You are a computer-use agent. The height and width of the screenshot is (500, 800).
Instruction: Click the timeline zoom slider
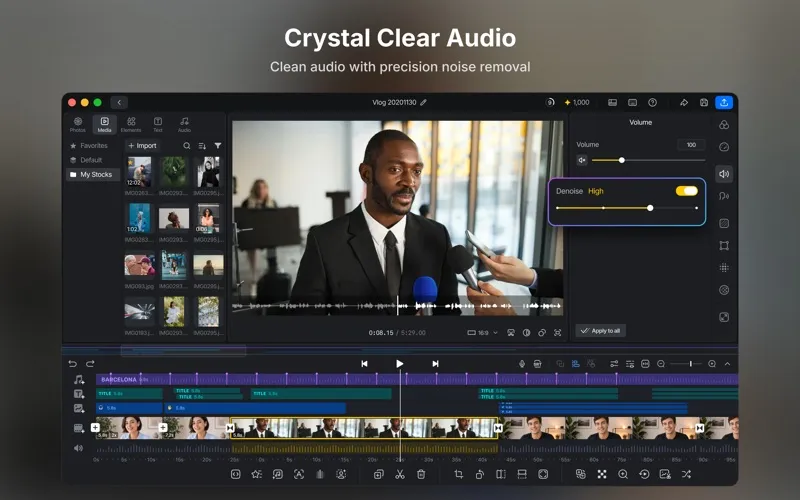click(x=686, y=364)
